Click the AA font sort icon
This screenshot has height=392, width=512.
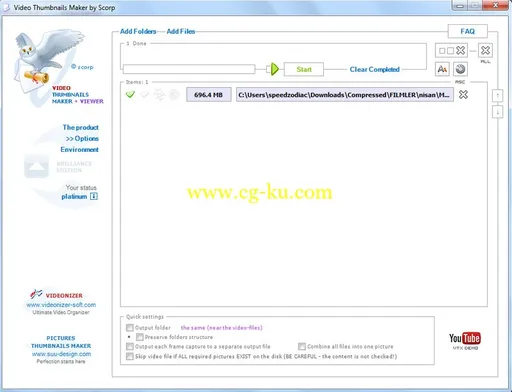[442, 69]
